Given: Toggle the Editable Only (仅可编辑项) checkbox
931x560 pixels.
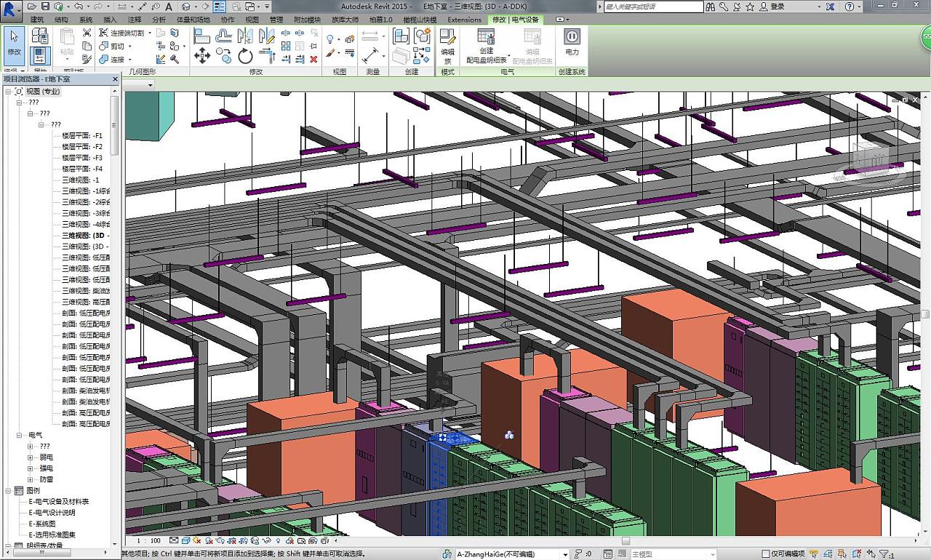Looking at the screenshot, I should tap(765, 554).
